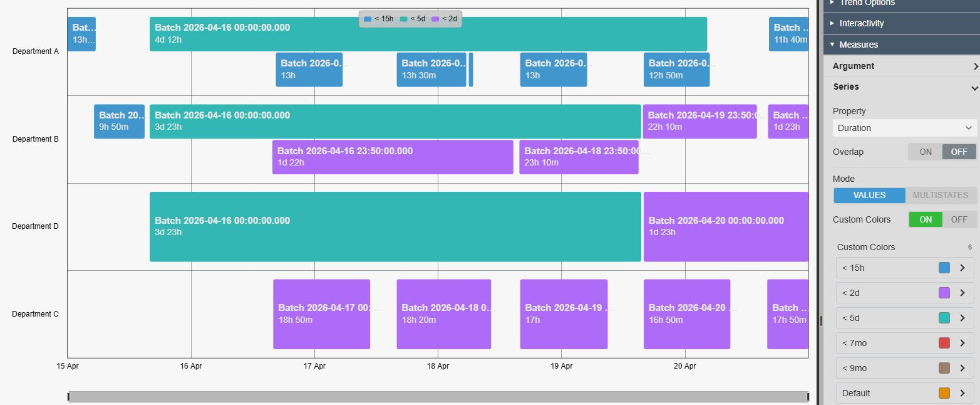The width and height of the screenshot is (980, 405).
Task: Select Department A 12h 50m batch bar
Action: (x=676, y=70)
